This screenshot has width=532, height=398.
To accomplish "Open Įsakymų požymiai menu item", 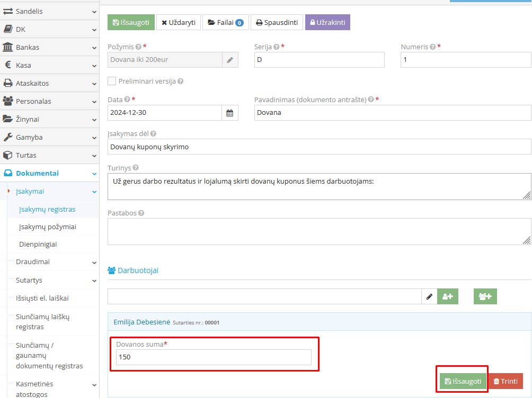I will click(x=48, y=227).
